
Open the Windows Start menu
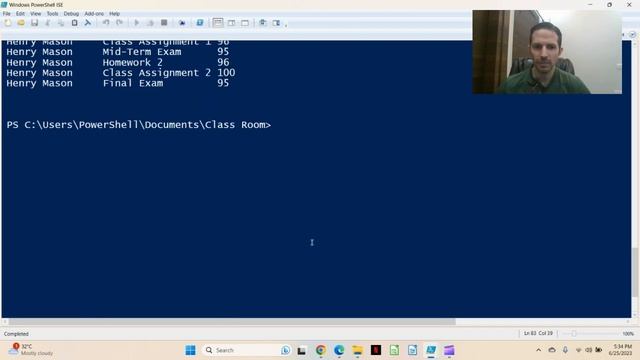[x=190, y=350]
